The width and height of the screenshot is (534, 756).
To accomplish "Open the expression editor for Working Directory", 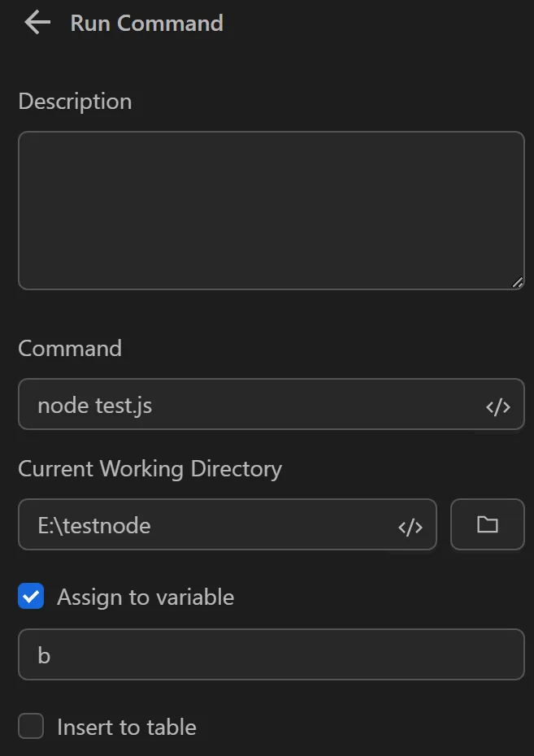I will [x=411, y=525].
